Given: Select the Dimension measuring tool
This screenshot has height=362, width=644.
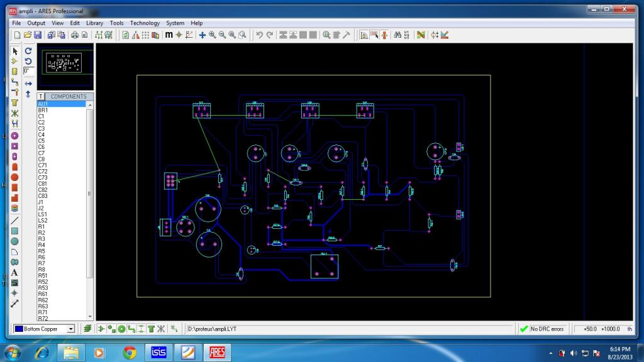Looking at the screenshot, I should pos(15,304).
